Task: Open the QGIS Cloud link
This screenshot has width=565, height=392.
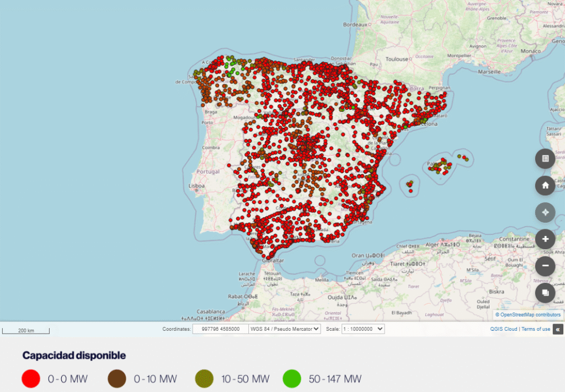Action: click(504, 329)
